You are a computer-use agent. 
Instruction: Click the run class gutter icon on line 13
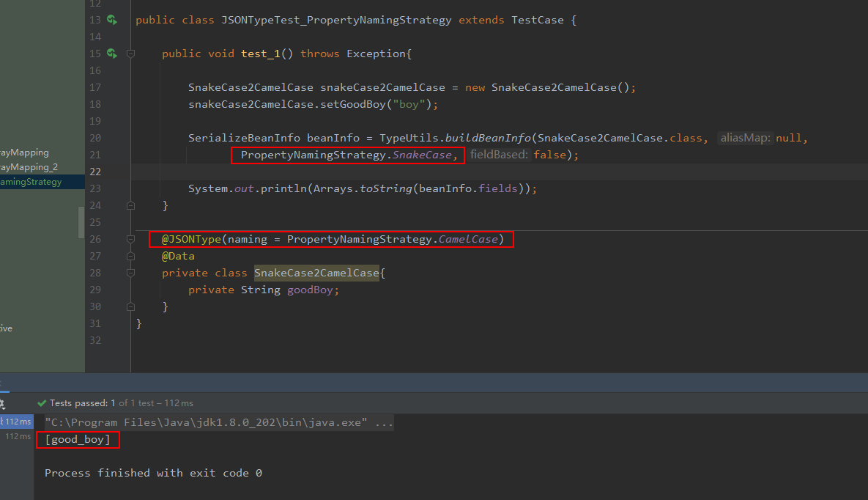112,20
